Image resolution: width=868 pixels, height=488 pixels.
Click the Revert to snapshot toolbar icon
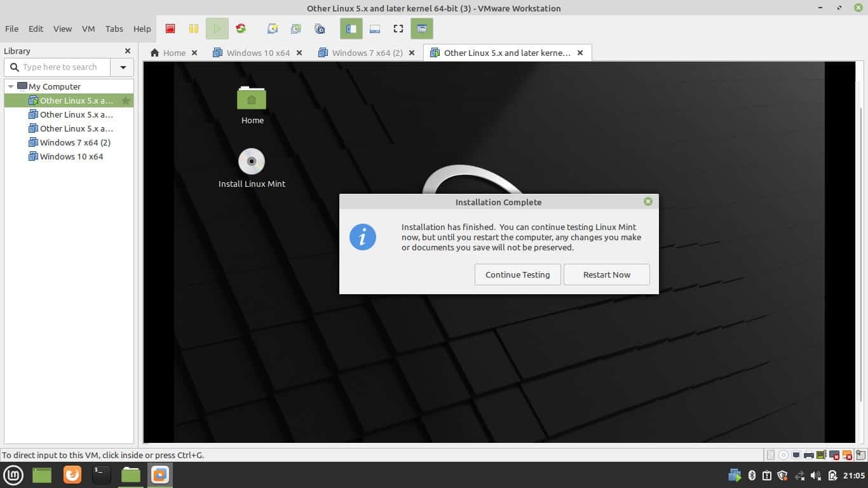tap(296, 29)
